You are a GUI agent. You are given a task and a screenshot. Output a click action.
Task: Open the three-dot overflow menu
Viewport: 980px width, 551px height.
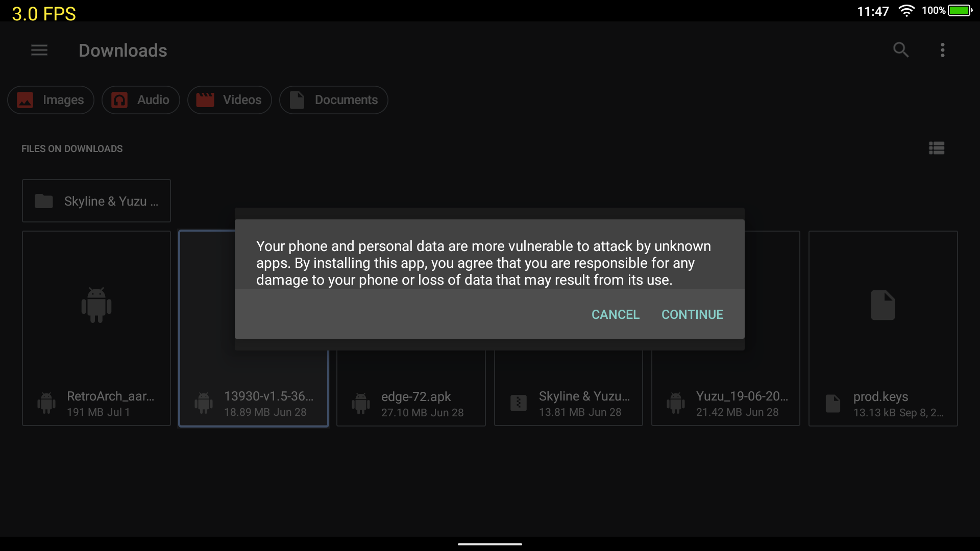(x=943, y=50)
